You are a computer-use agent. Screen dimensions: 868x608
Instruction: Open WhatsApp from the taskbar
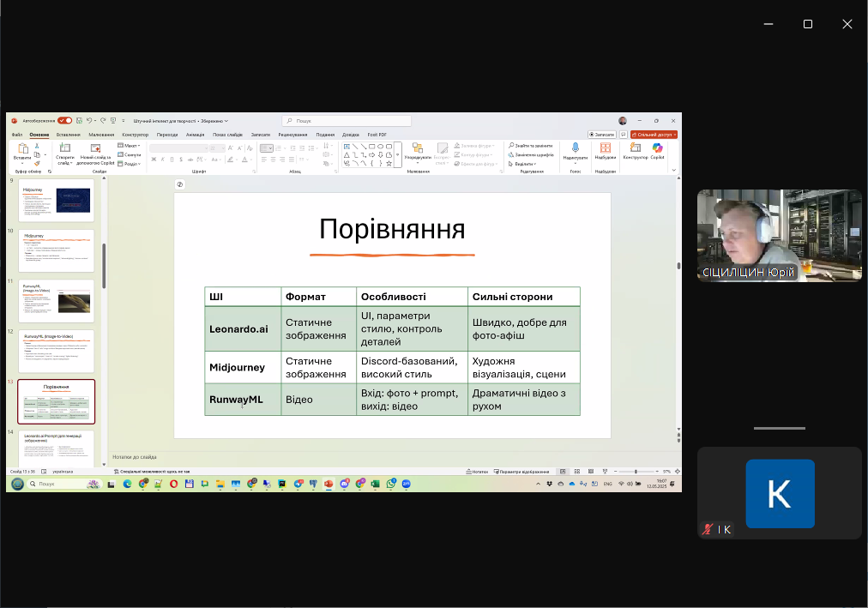391,484
